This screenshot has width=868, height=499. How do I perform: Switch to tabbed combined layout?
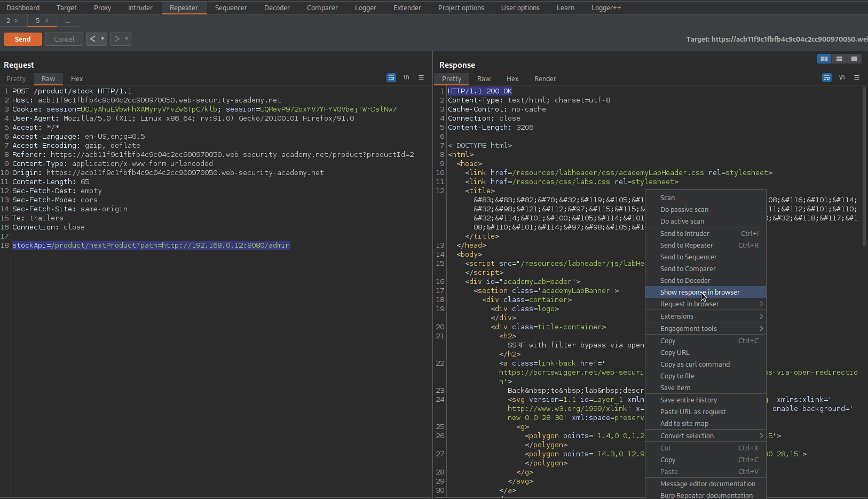854,59
